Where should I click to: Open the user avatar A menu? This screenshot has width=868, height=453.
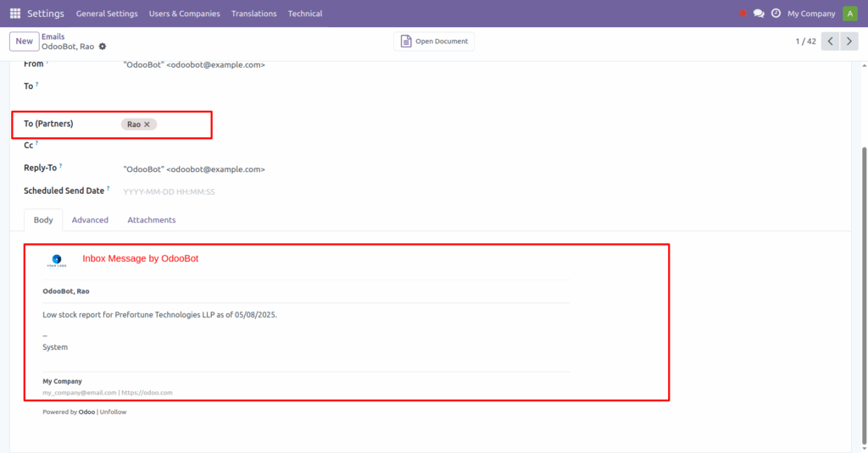point(849,14)
